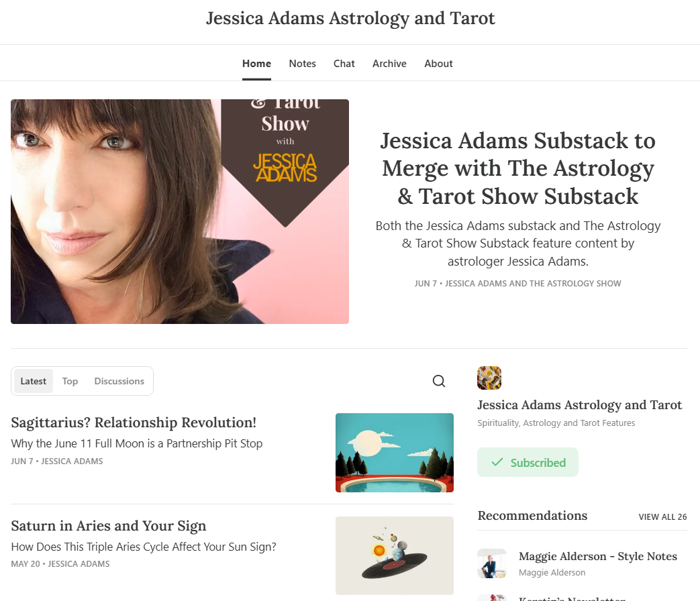This screenshot has height=601, width=700.
Task: Open the featured merge announcement headline
Action: (518, 168)
